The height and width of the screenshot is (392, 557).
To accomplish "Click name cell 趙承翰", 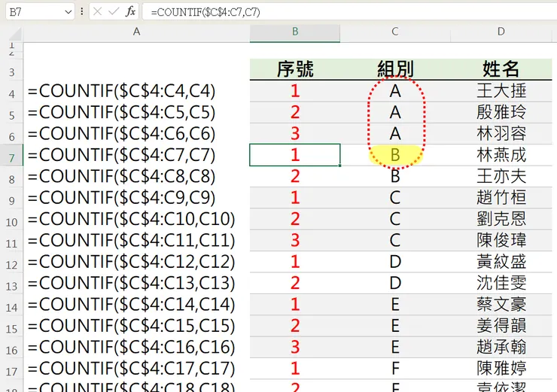I will [501, 347].
